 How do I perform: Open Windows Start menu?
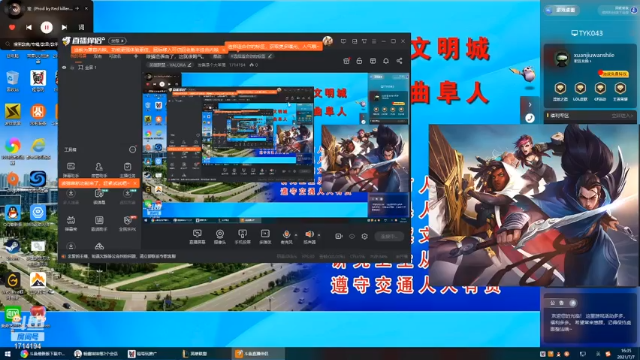tap(7, 354)
